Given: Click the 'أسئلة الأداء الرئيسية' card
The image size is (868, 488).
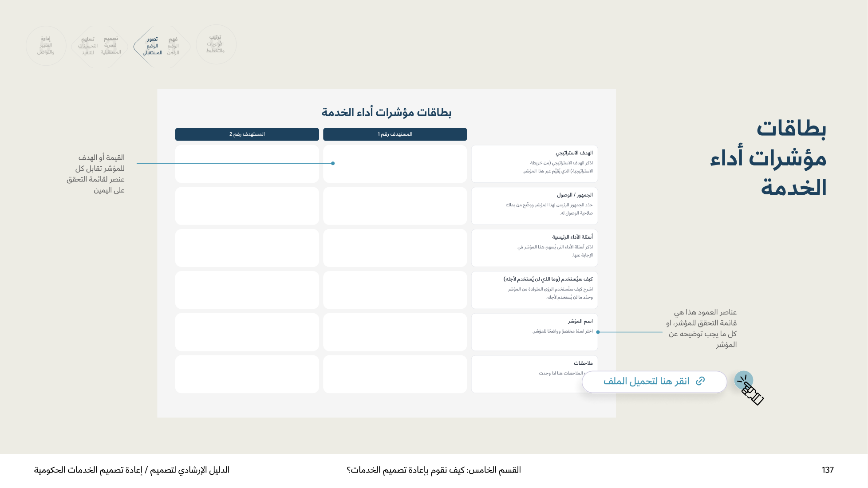Looking at the screenshot, I should pos(534,248).
